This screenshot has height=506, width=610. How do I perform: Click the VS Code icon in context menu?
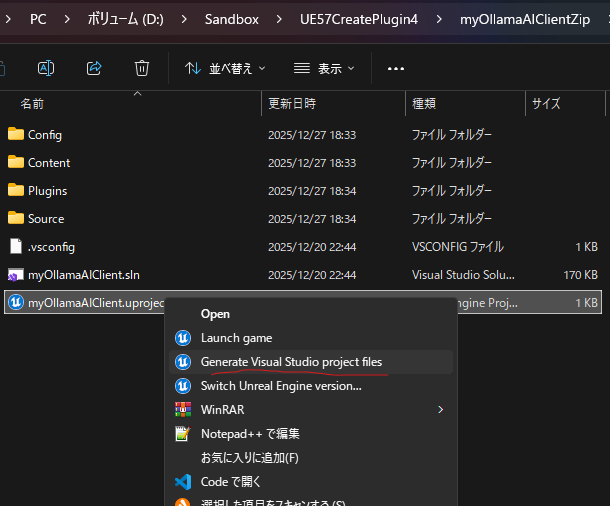[x=183, y=482]
